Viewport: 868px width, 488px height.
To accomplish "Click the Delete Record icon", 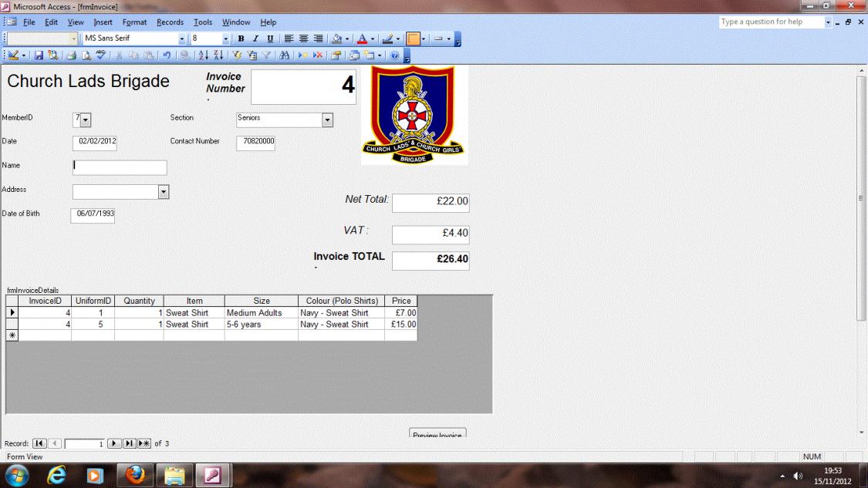I will pos(318,56).
